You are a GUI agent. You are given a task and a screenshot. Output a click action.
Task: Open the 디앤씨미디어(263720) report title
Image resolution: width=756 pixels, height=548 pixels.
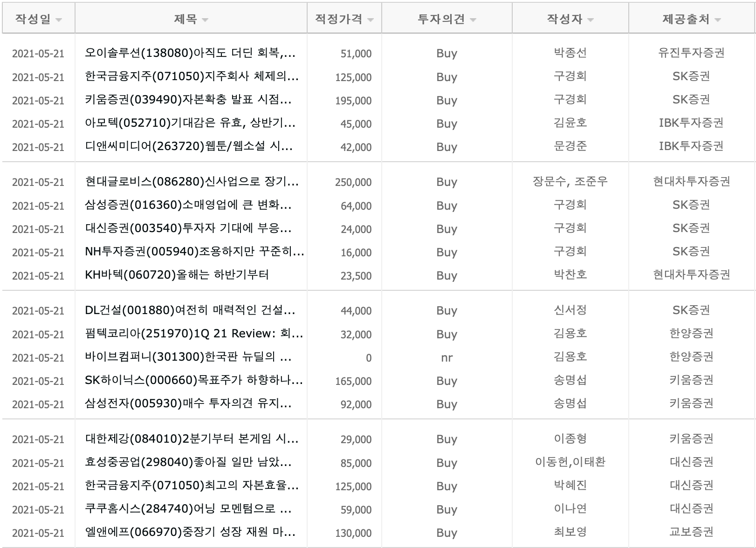tap(189, 146)
